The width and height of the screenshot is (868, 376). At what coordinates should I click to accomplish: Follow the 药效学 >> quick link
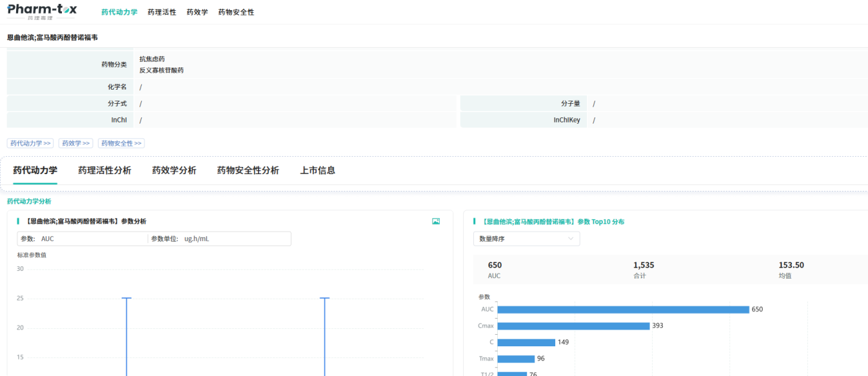point(75,143)
